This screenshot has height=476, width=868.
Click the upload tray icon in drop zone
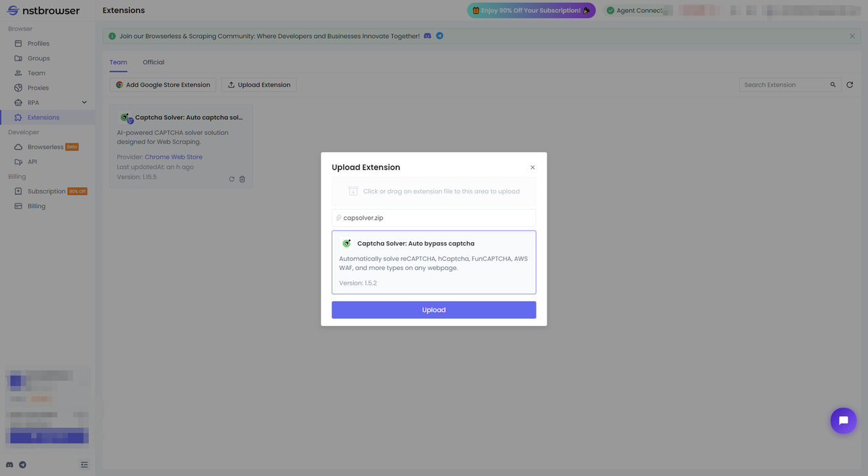353,191
